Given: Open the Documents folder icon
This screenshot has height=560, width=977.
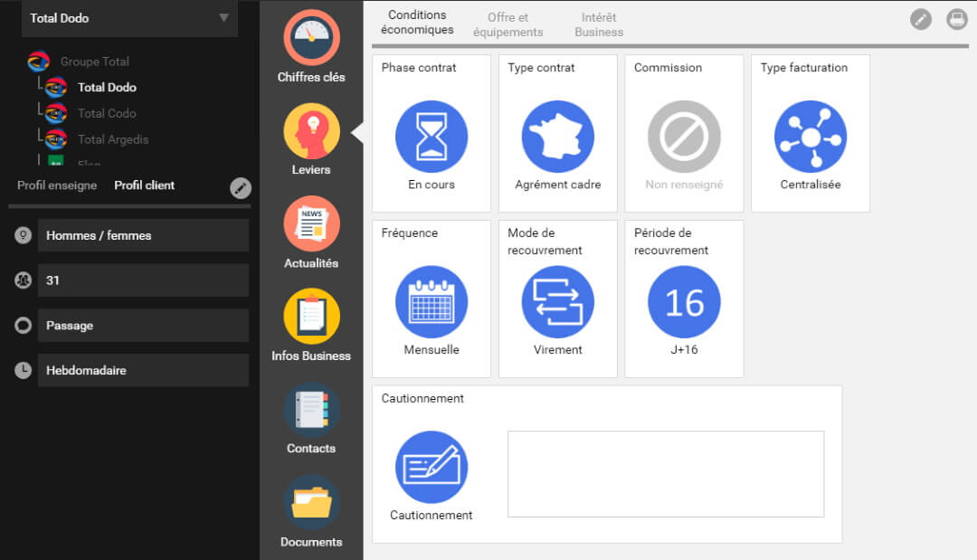Looking at the screenshot, I should click(x=311, y=503).
